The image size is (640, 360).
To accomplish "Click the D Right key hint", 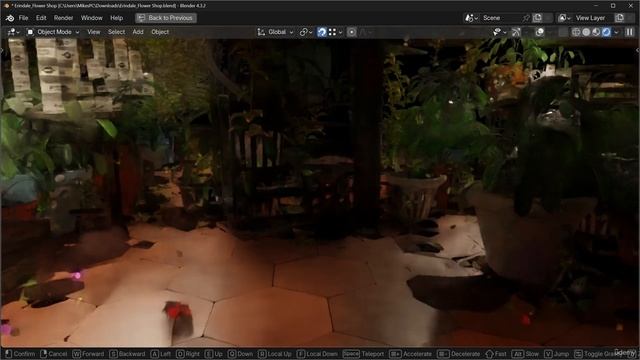I will coord(188,354).
